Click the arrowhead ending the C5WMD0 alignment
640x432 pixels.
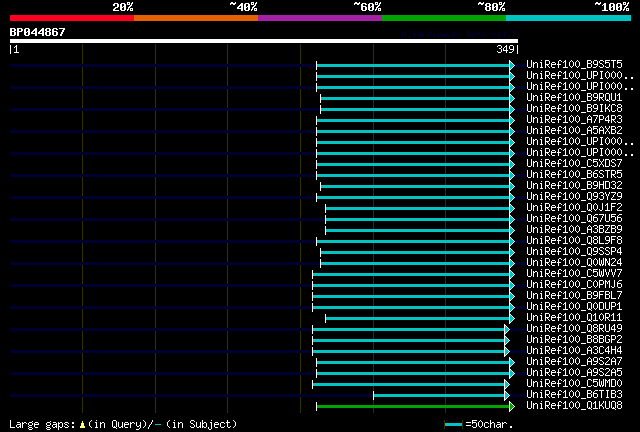point(507,384)
